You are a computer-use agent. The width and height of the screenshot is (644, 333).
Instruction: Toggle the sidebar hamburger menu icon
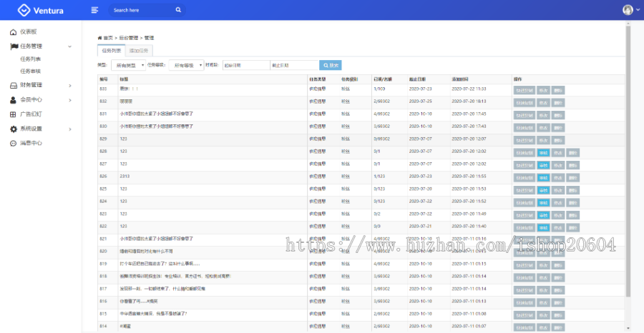[94, 10]
